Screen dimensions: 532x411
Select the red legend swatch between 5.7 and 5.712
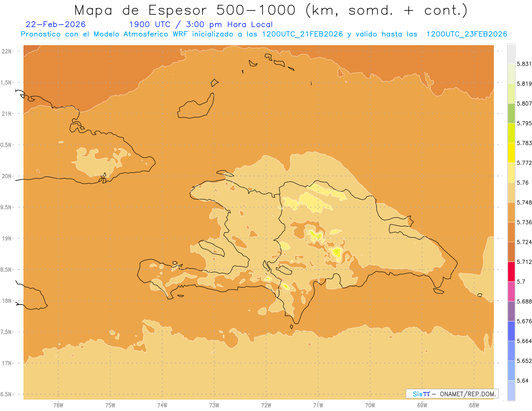511,272
